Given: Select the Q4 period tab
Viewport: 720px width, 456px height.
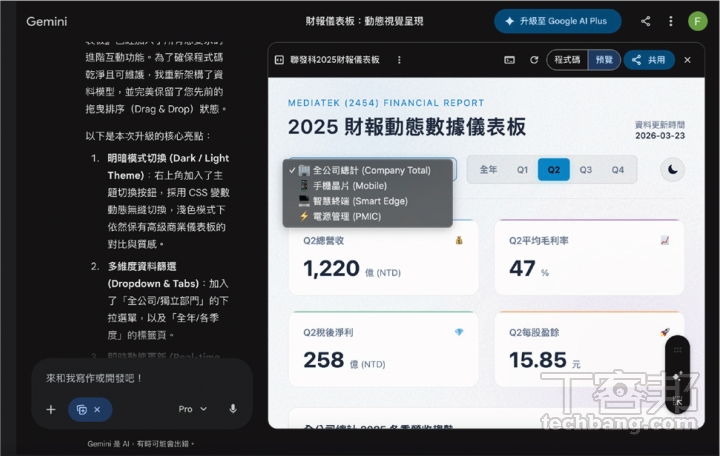Looking at the screenshot, I should pyautogui.click(x=618, y=169).
